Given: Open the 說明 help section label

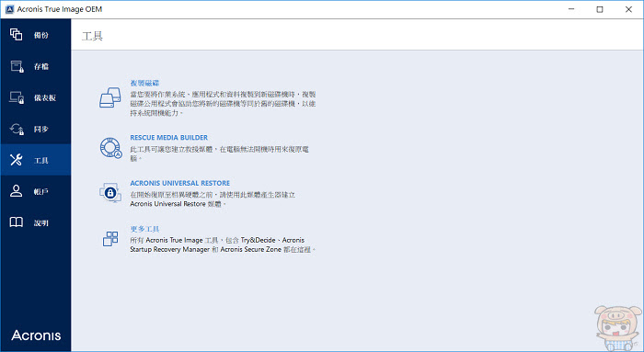Looking at the screenshot, I should (x=41, y=222).
